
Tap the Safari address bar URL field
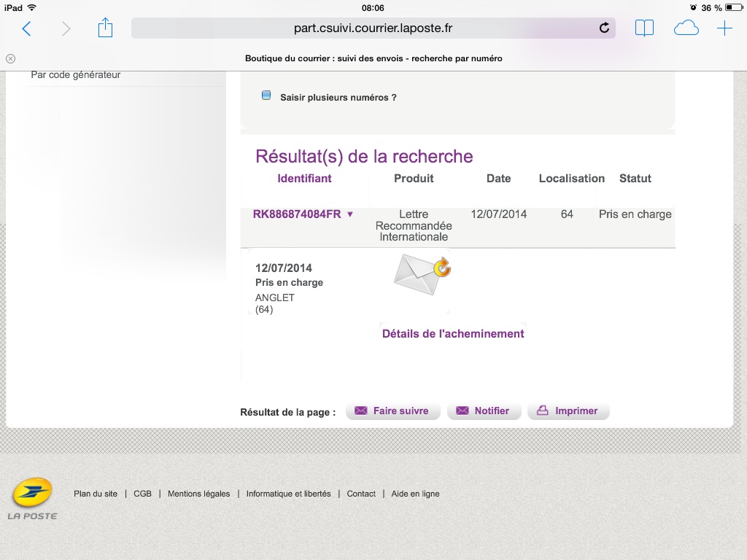(x=372, y=28)
